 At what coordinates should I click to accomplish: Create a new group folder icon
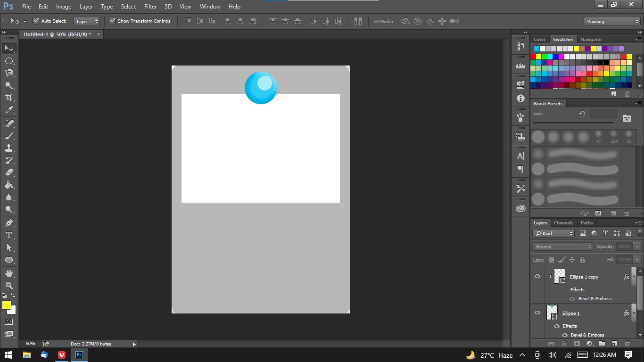coord(602,344)
